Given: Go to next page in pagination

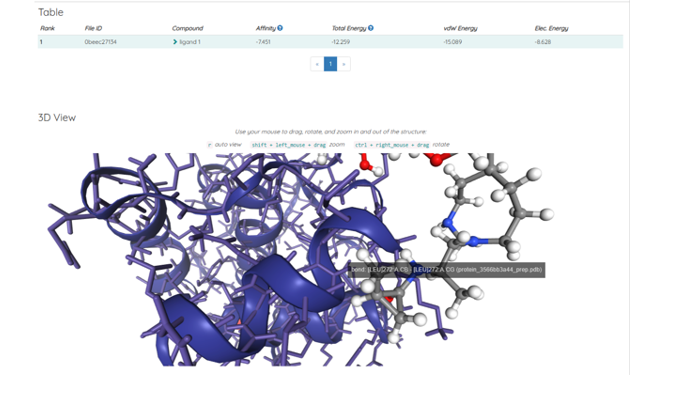Looking at the screenshot, I should (344, 64).
